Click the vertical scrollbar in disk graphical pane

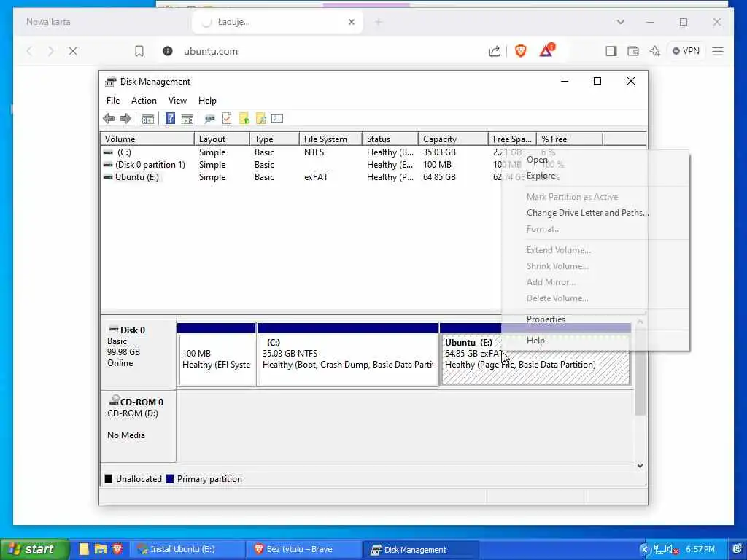click(640, 373)
